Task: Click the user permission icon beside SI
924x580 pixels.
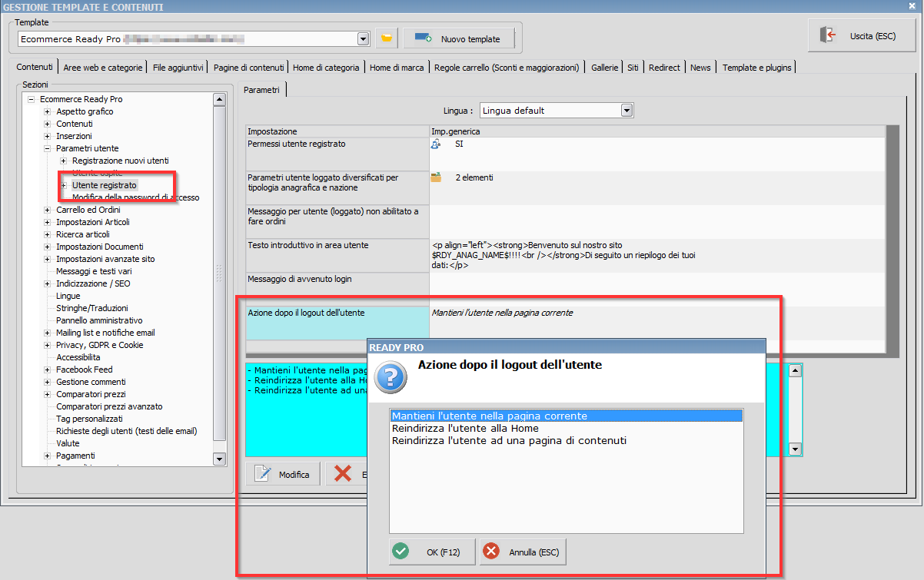Action: [436, 144]
